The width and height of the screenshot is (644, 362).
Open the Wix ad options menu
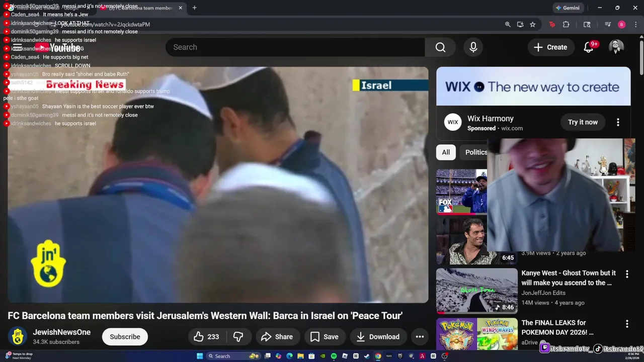(618, 122)
